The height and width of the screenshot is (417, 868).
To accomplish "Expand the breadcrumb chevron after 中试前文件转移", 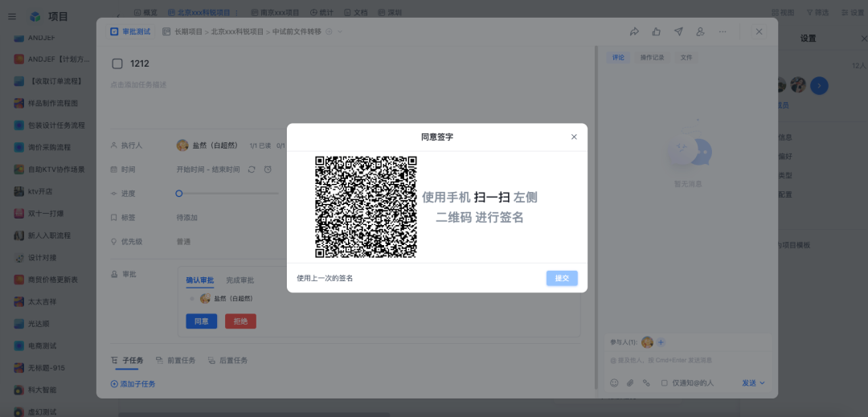I will 341,31.
